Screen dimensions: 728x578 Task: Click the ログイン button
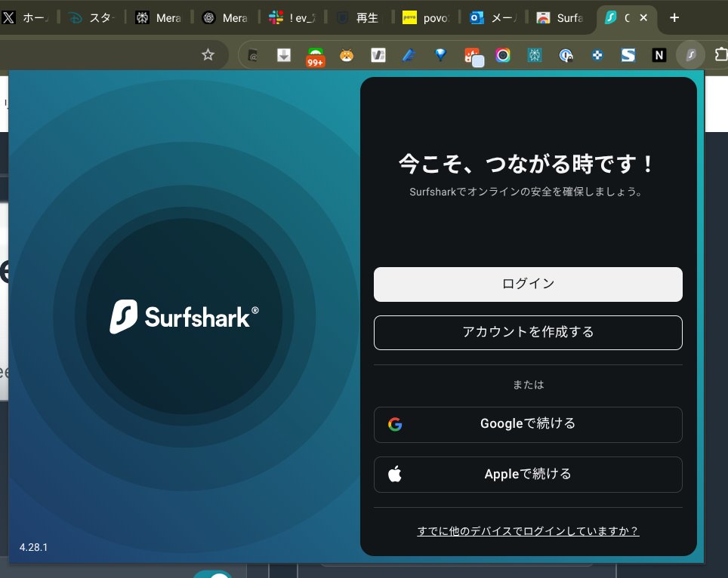click(x=528, y=284)
